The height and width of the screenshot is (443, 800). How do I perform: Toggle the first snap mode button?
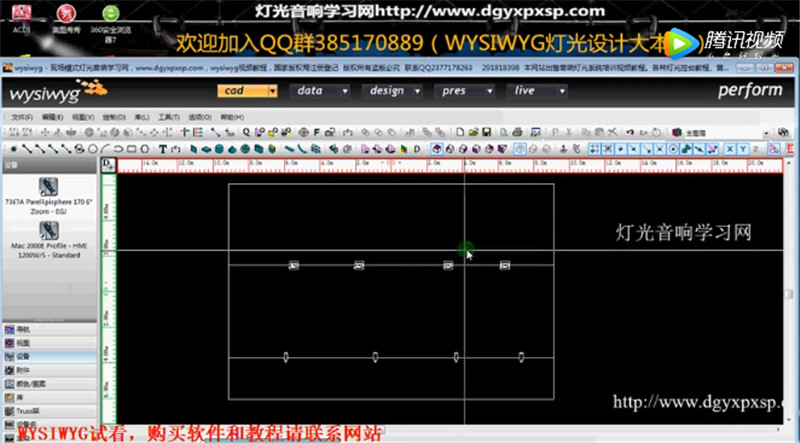(594, 149)
